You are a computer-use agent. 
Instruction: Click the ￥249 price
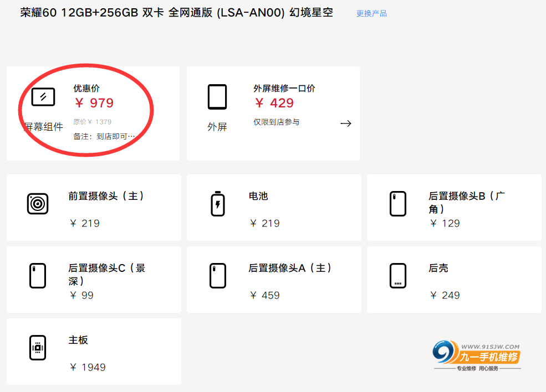(x=445, y=295)
